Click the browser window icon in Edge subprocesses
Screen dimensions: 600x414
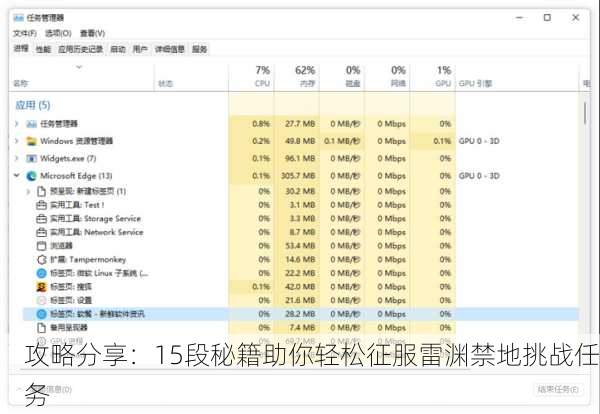pos(41,246)
